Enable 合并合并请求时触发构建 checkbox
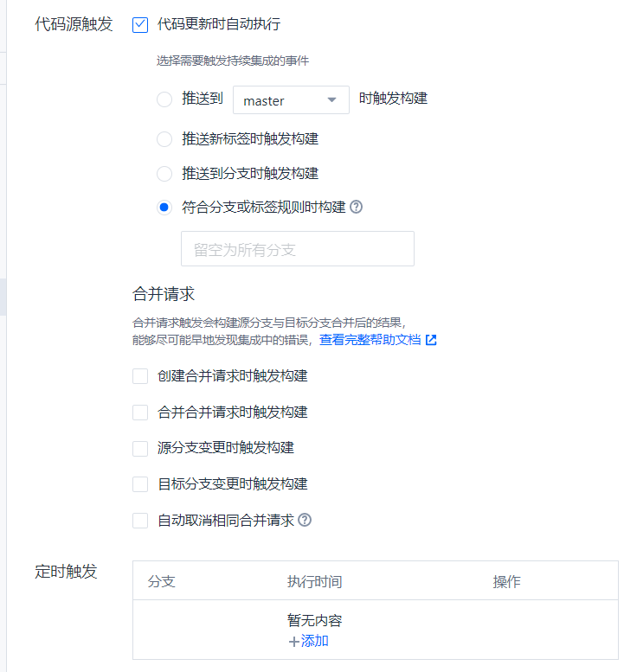The image size is (624, 672). pyautogui.click(x=140, y=413)
